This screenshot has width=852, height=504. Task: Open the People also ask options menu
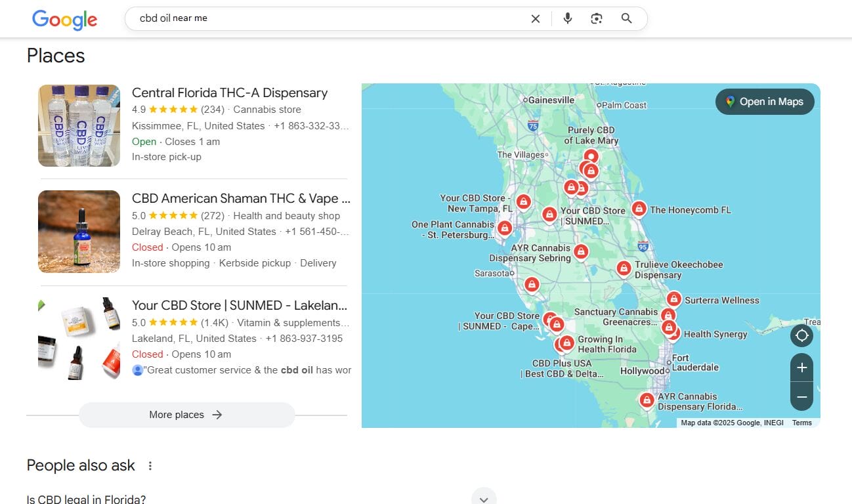[x=150, y=465]
